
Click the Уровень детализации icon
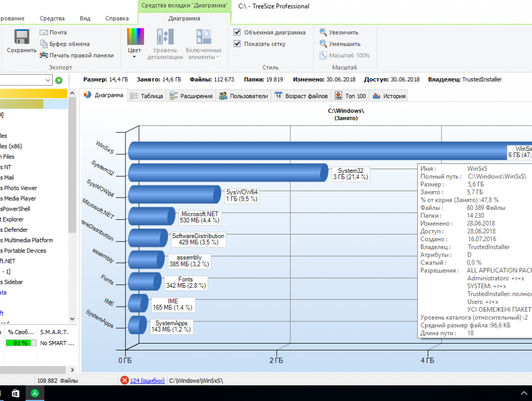click(x=165, y=37)
